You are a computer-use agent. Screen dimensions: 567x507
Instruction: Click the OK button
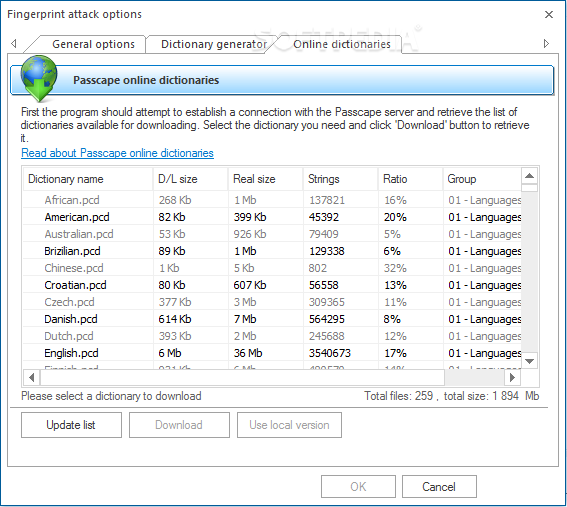[358, 487]
